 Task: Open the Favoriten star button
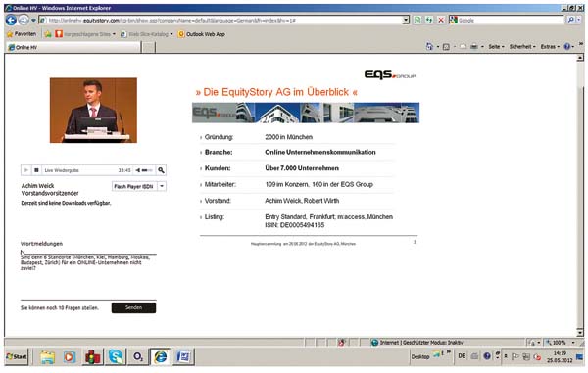[22, 34]
